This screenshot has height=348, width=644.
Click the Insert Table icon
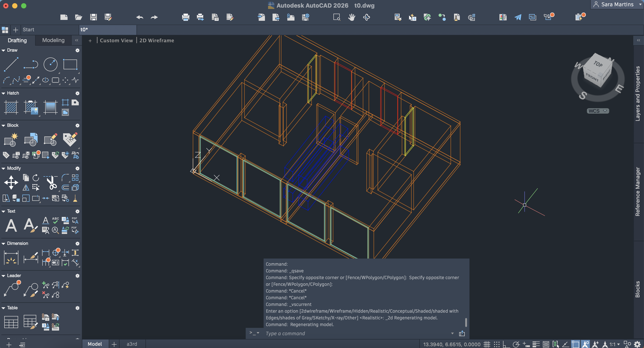pos(11,322)
